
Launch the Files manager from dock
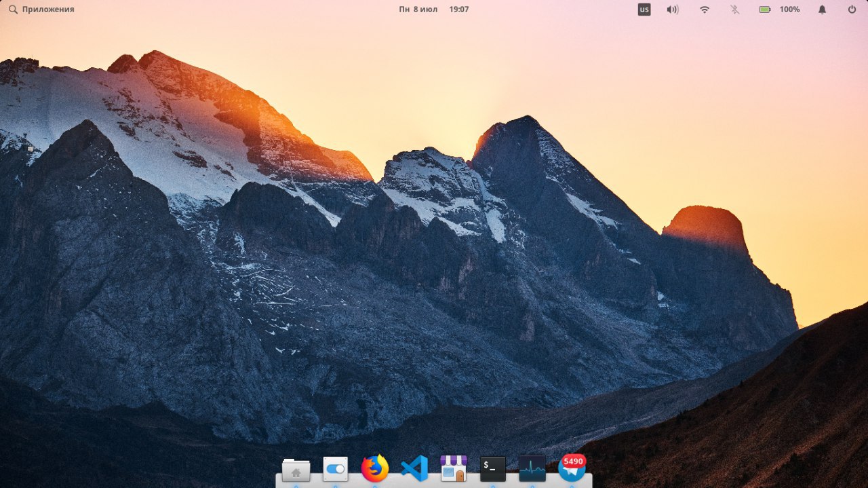pyautogui.click(x=296, y=469)
